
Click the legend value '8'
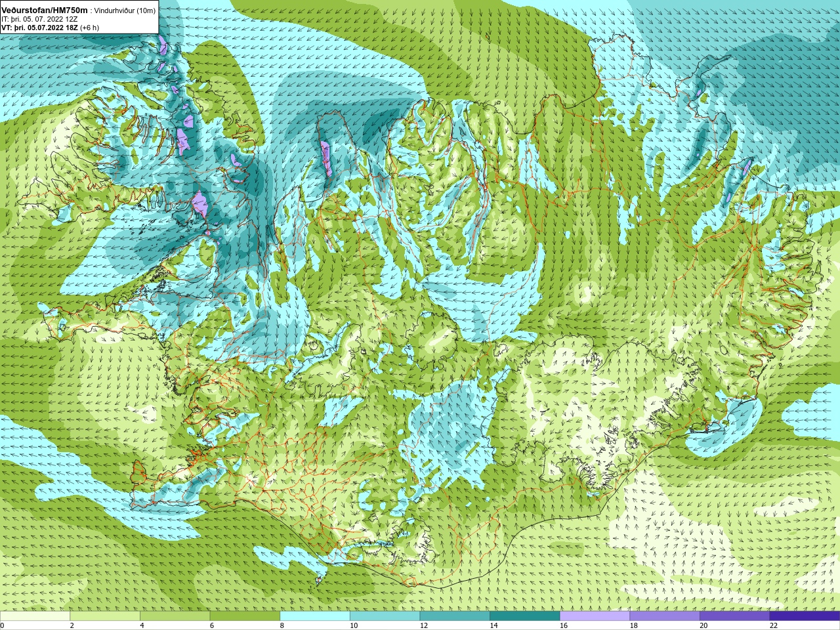pyautogui.click(x=282, y=625)
